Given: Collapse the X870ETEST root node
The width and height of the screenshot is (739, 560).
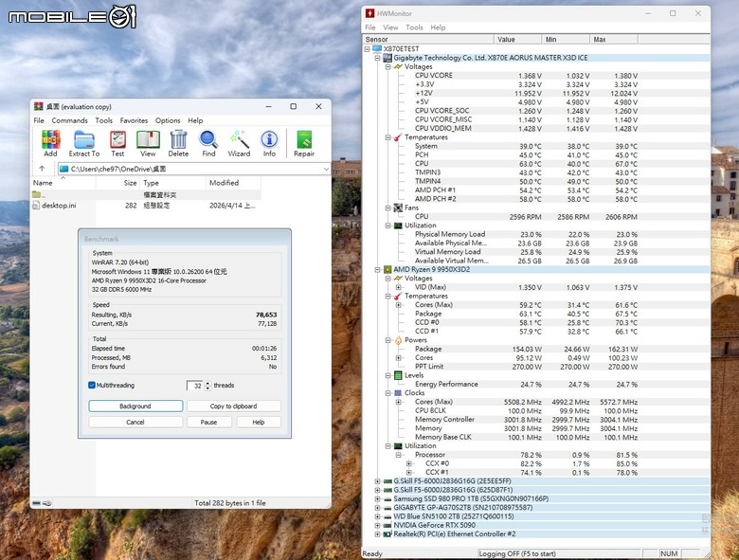Looking at the screenshot, I should (368, 49).
